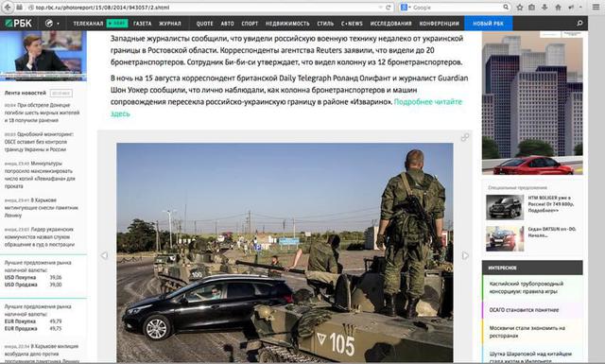
Task: Open news about Donetsk shelling killing six
Action: click(42, 113)
